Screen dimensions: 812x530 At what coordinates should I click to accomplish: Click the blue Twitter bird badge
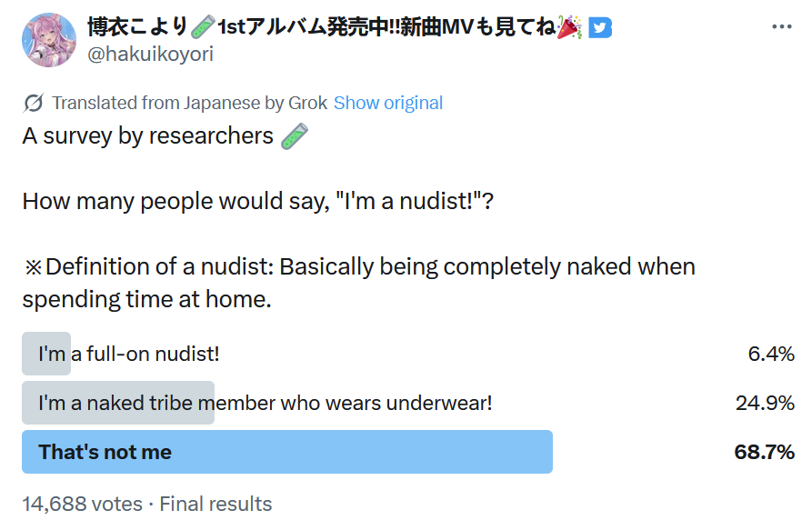point(599,28)
